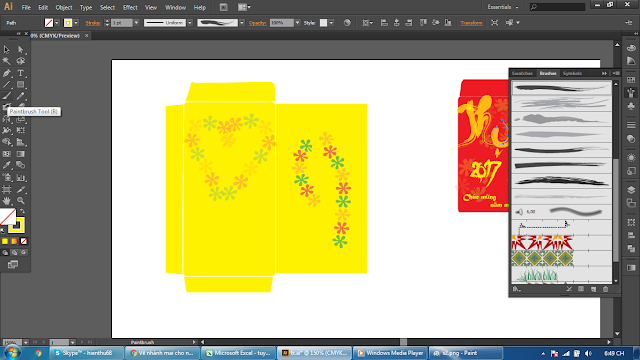Open the opacity percentage dropdown

click(297, 23)
